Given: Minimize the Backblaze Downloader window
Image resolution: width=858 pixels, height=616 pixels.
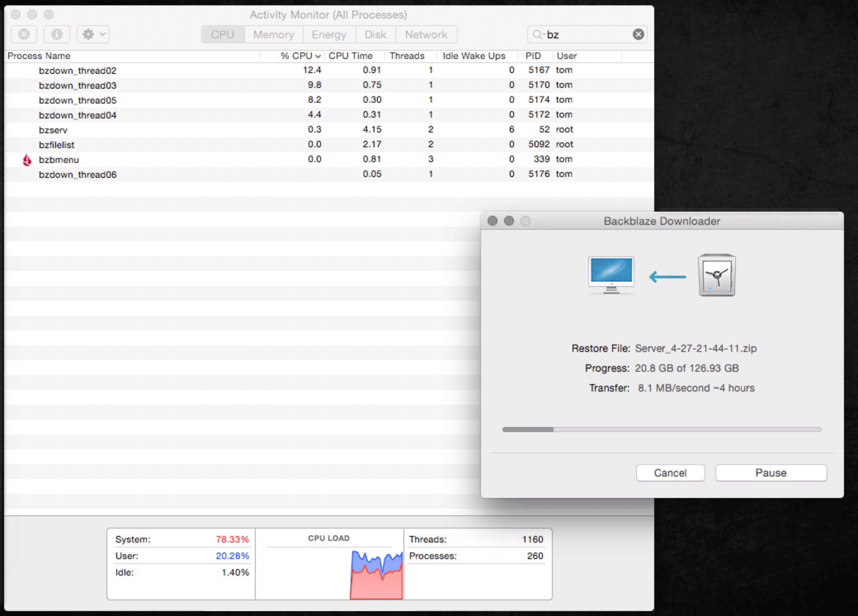Looking at the screenshot, I should coord(509,221).
